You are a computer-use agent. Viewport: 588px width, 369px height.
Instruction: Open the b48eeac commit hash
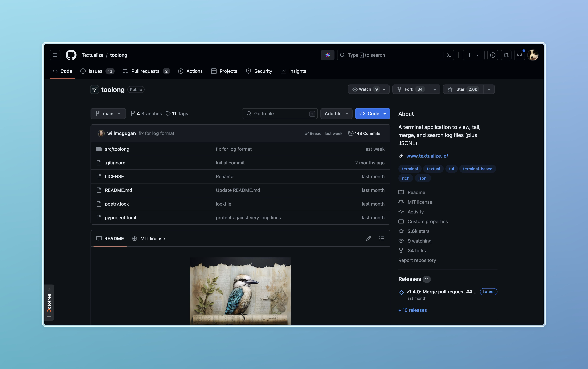(313, 133)
